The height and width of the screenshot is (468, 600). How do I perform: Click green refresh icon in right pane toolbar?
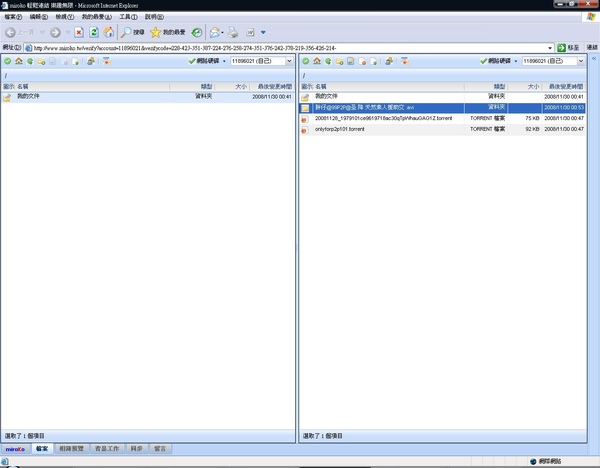[328, 61]
